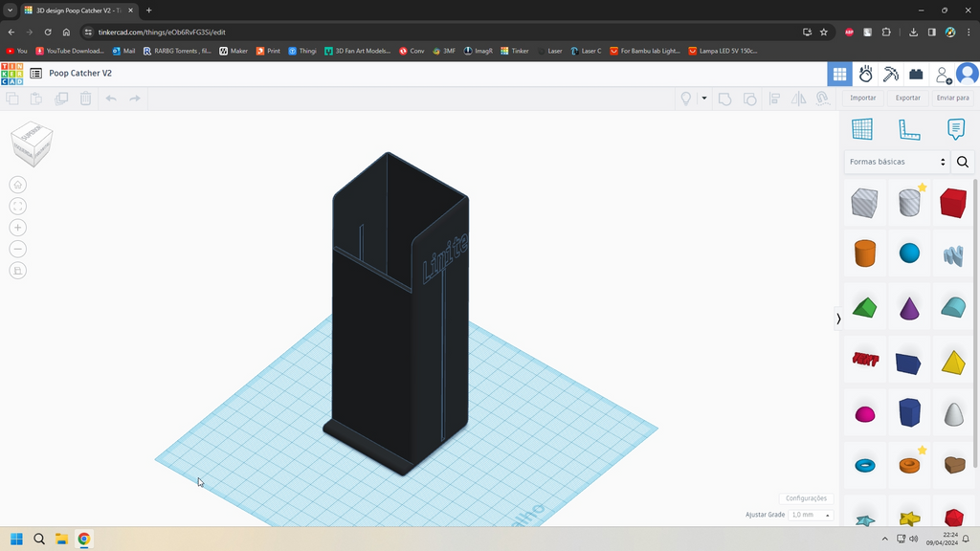Screen dimensions: 980x551
Task: Select the yellow pyramid shape
Action: click(953, 363)
